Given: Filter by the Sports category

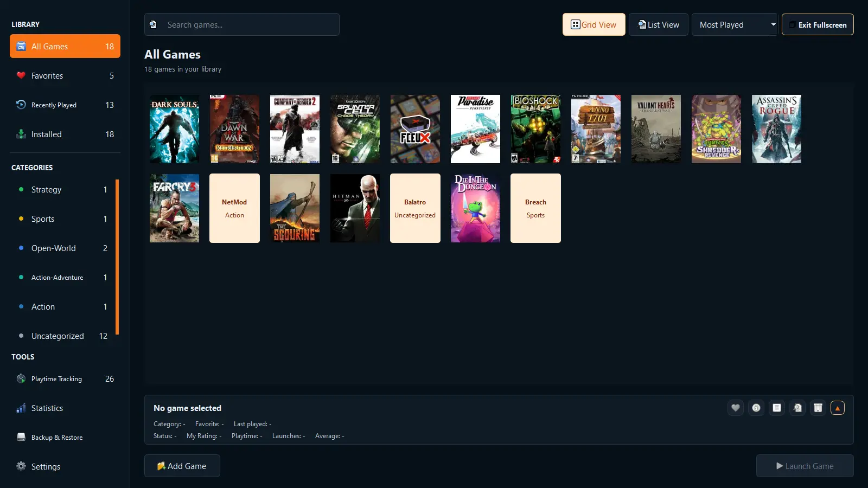Looking at the screenshot, I should tap(62, 219).
